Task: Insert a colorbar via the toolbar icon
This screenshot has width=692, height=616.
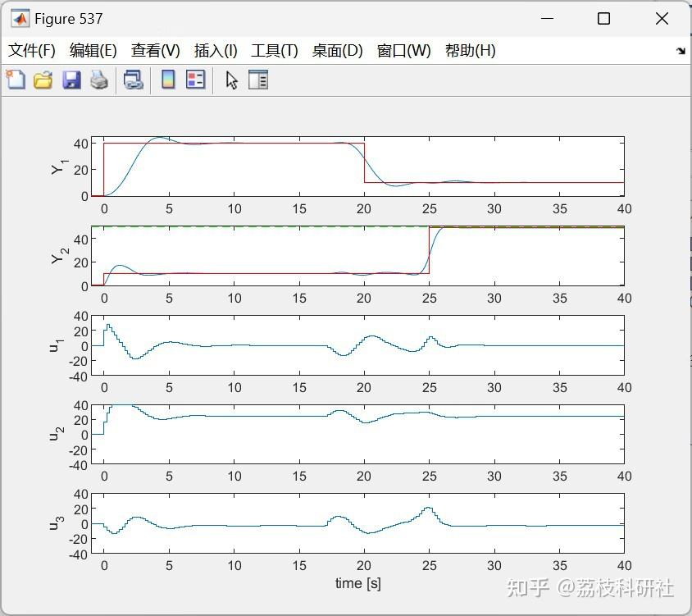Action: coord(168,80)
